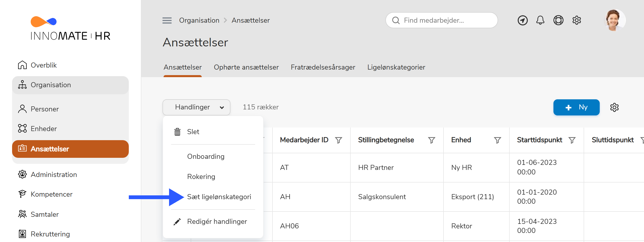Screen dimensions: 644x242
Task: Filter the Medarbejder ID column
Action: tap(339, 140)
